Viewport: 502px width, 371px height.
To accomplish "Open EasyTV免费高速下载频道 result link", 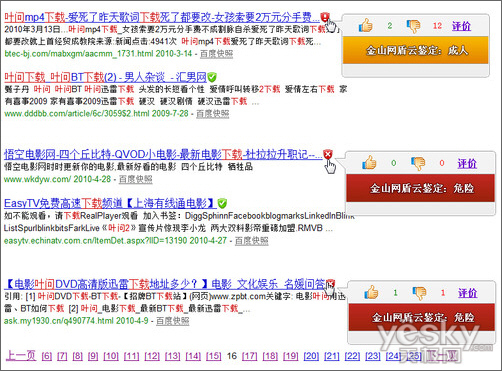I will coord(110,203).
